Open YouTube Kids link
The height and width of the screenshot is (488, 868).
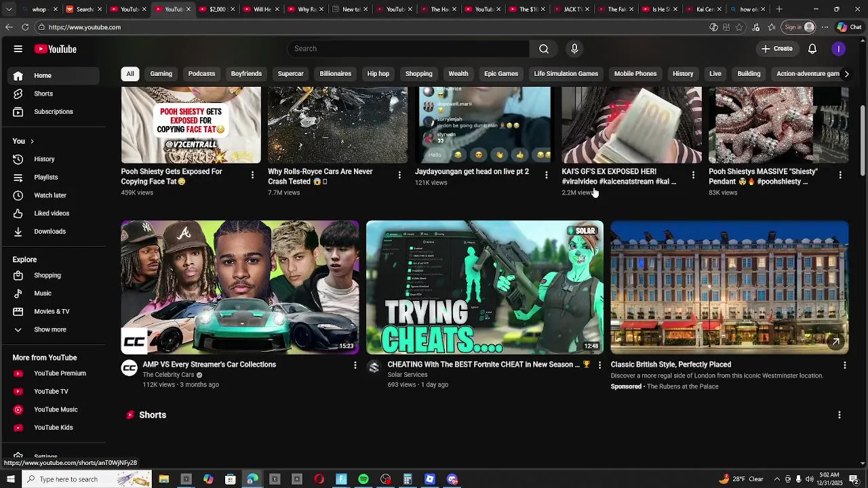click(x=53, y=428)
